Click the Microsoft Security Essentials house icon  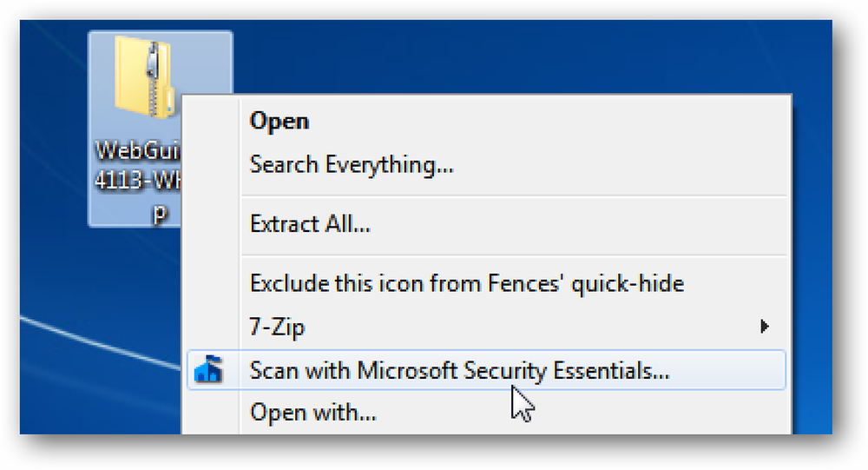(x=208, y=370)
